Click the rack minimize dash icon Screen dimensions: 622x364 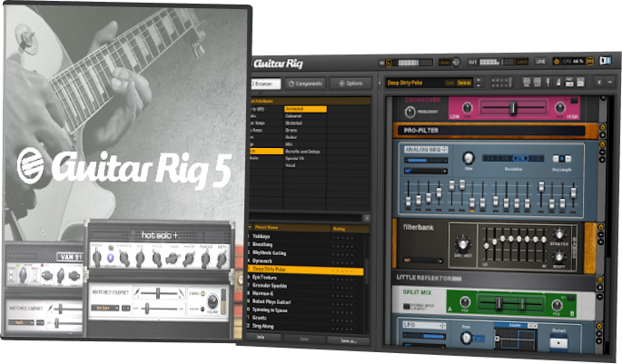click(610, 82)
